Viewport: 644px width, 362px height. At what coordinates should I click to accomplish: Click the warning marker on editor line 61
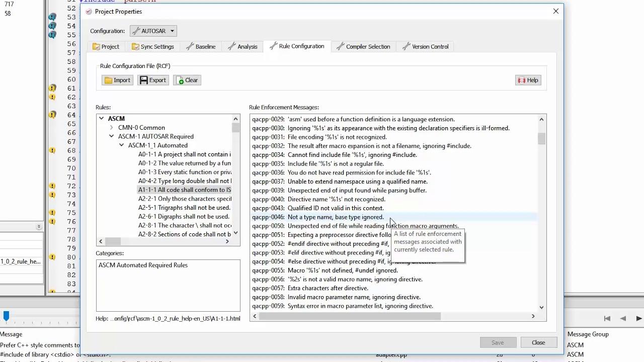point(52,88)
